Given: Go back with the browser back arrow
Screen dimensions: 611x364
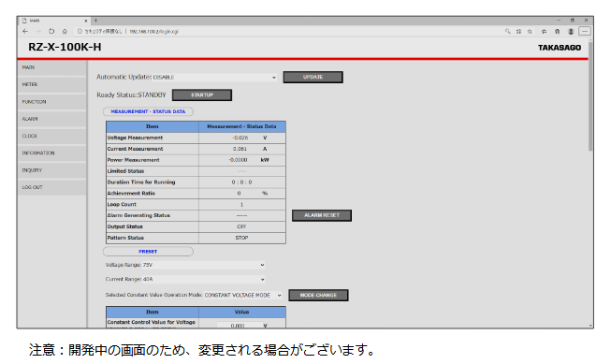Looking at the screenshot, I should 25,31.
